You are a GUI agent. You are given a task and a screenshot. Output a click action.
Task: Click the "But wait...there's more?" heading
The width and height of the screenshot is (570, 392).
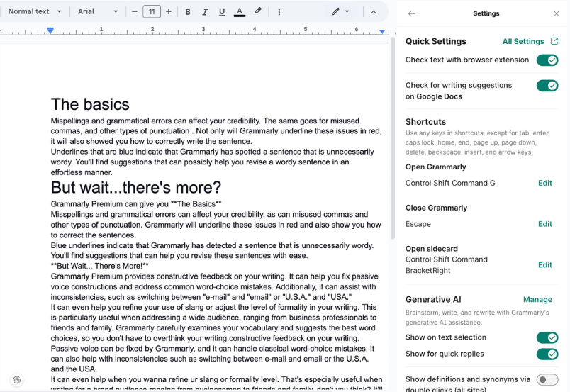coord(136,188)
